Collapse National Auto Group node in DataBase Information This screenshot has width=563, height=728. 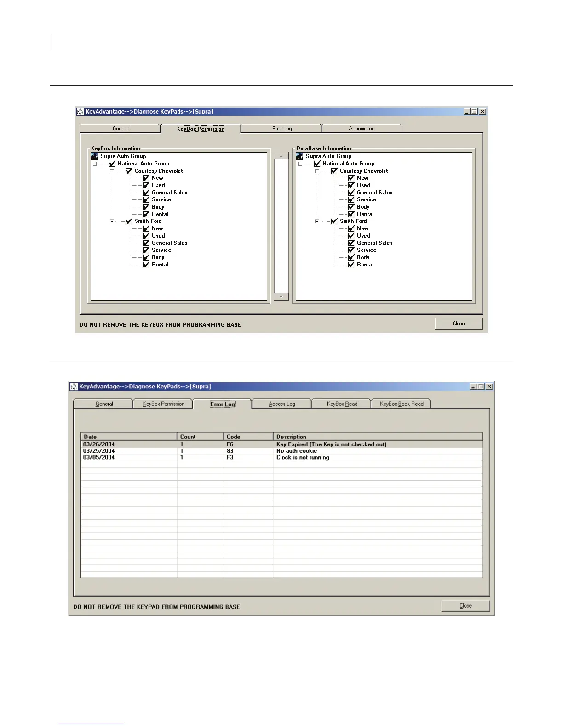[300, 164]
